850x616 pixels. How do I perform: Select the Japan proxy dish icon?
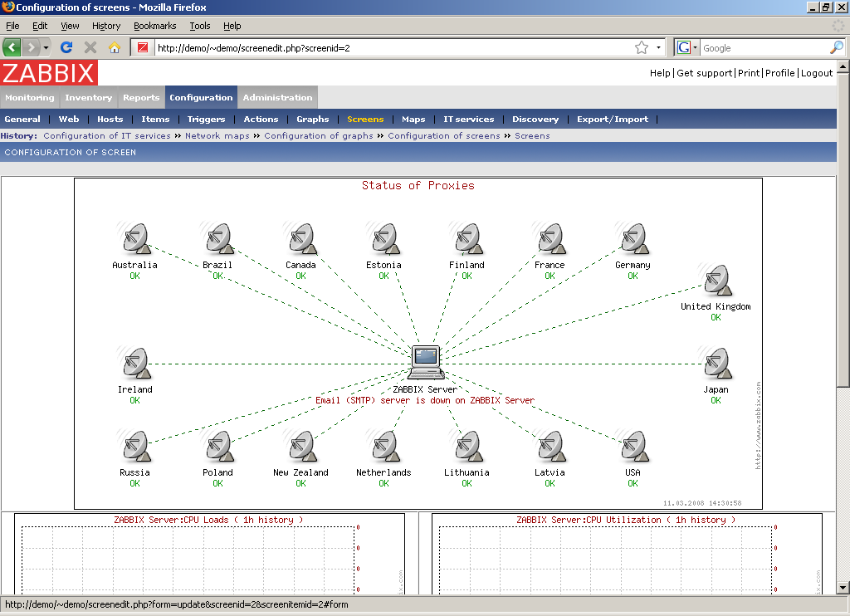716,364
